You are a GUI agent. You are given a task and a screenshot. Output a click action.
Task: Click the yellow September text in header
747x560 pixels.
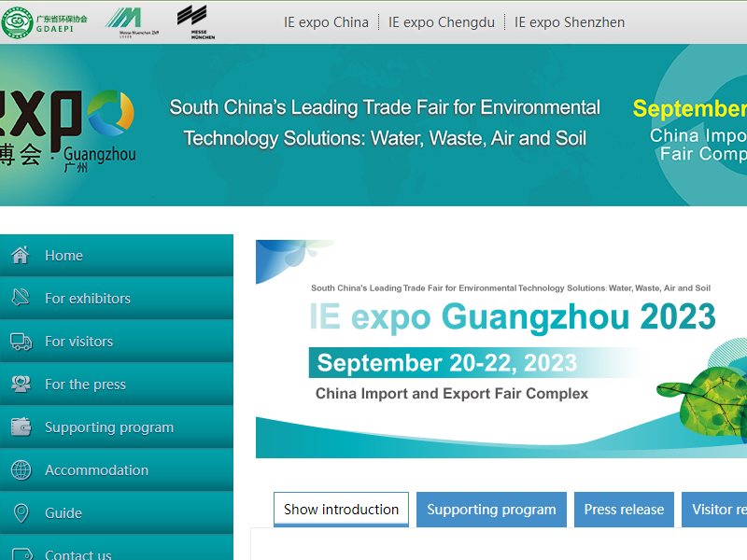coord(689,108)
